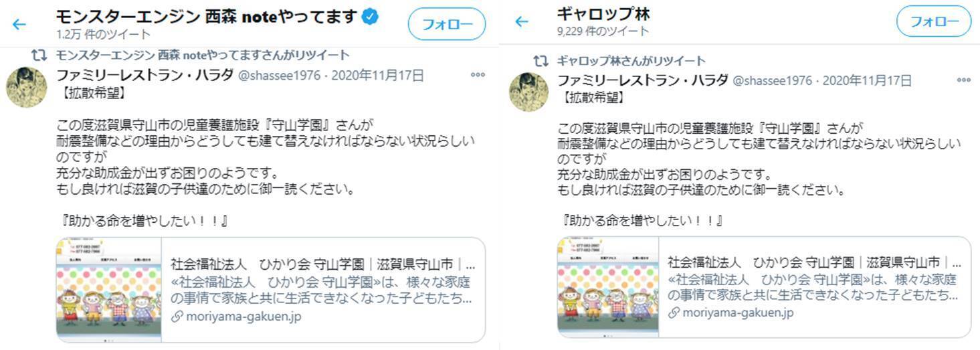Viewport: 980px width, 350px height.
Task: Follow モンスターエンジン 西森 with フォロー button
Action: [447, 25]
